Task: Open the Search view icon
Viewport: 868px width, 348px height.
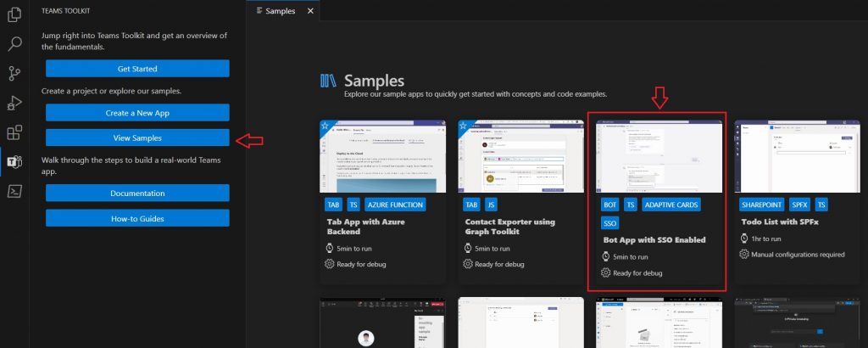Action: coord(14,45)
